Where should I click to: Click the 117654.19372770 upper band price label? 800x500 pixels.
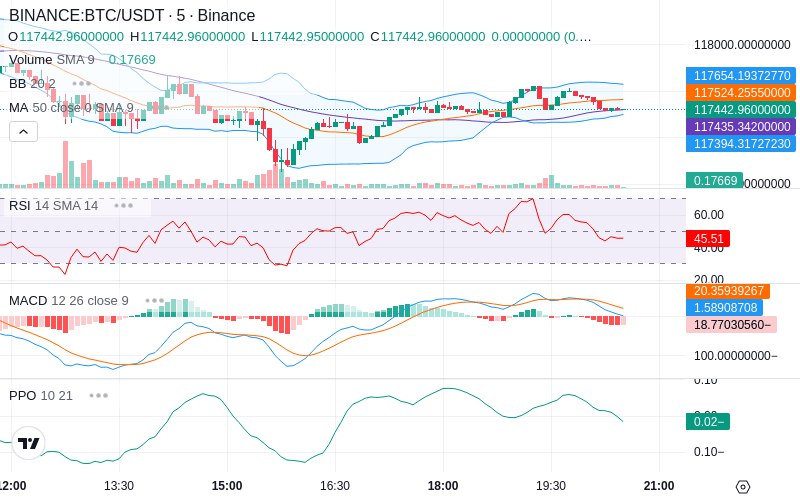[x=741, y=76]
